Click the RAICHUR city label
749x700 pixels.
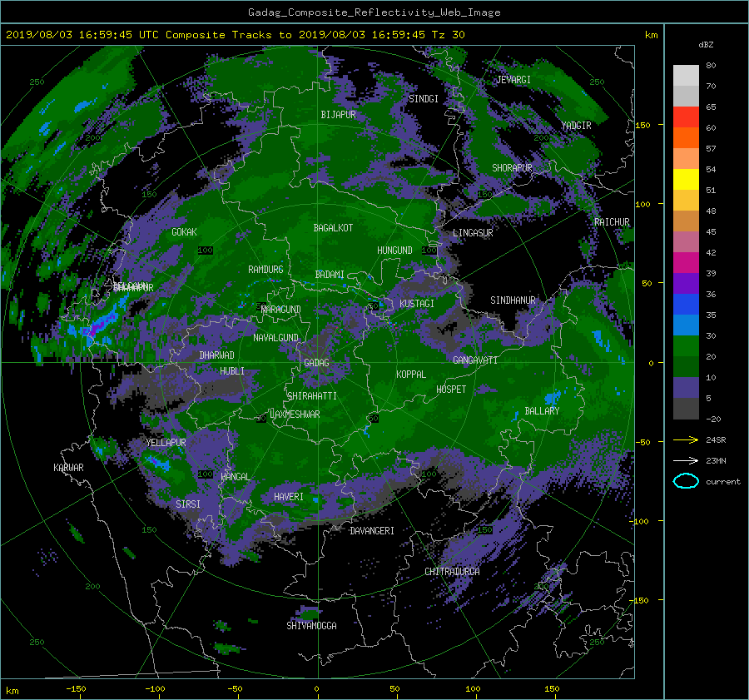point(612,222)
